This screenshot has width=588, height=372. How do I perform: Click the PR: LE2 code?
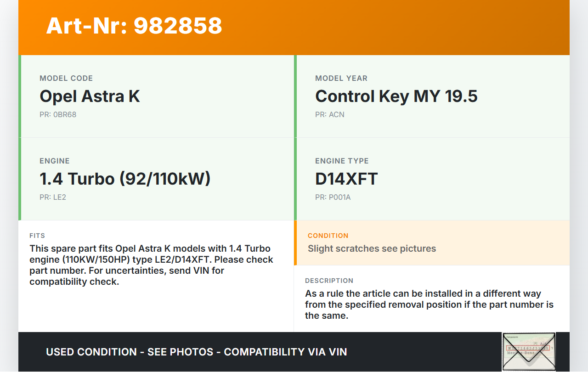click(53, 197)
